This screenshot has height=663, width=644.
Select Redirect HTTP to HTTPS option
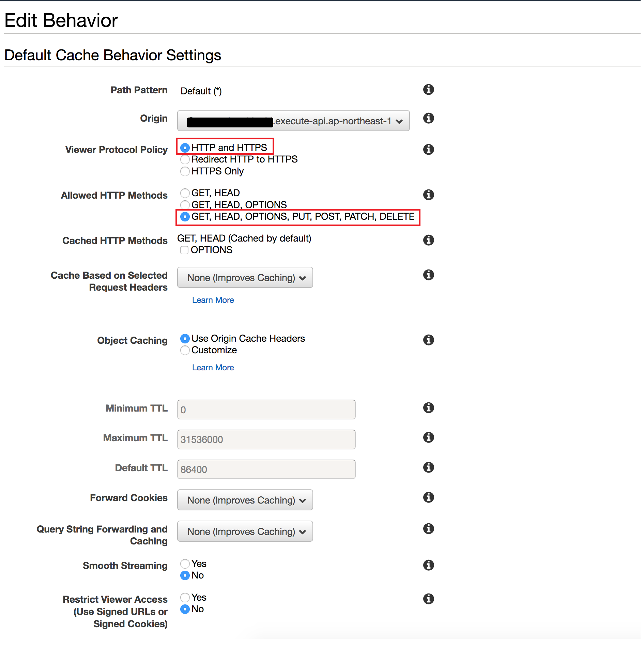[x=185, y=159]
